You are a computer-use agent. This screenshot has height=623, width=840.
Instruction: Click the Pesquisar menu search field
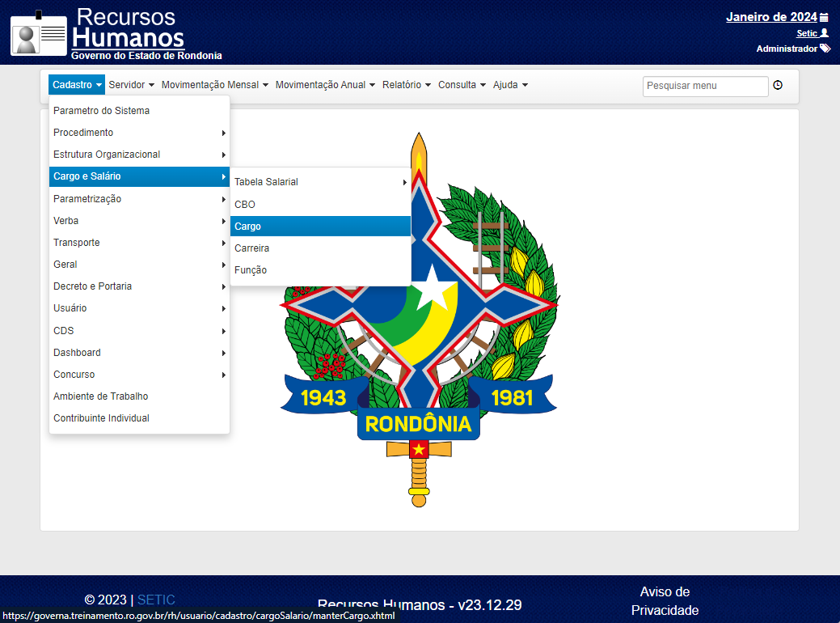(x=705, y=86)
